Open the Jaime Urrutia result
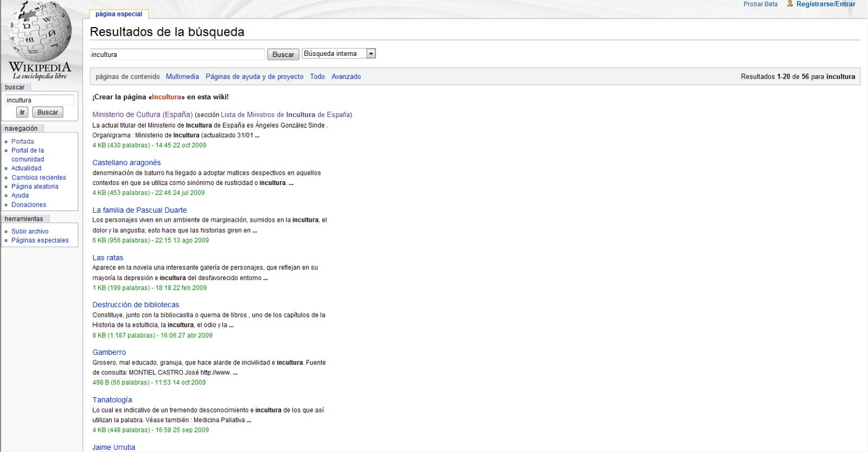The image size is (868, 452). point(114,447)
